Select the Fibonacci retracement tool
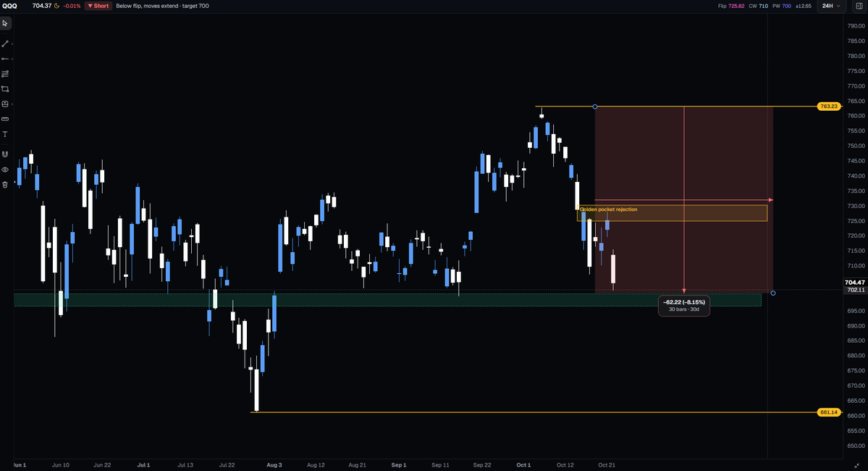This screenshot has height=471, width=868. (5, 74)
